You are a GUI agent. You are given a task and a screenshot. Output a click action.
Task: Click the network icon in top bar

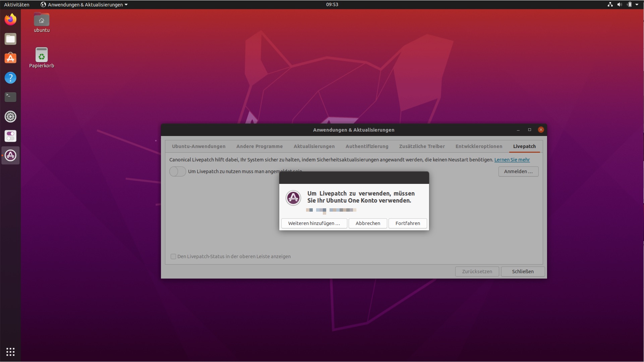click(610, 4)
